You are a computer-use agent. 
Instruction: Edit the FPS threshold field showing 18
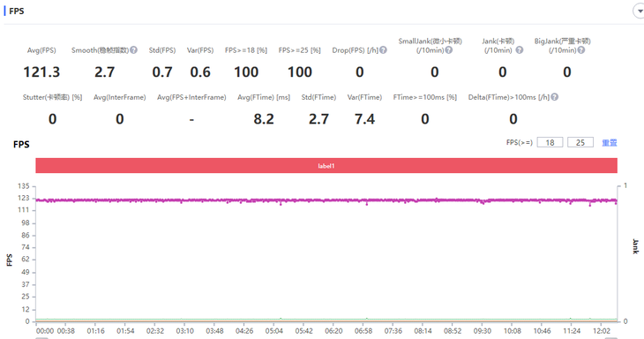(x=550, y=143)
